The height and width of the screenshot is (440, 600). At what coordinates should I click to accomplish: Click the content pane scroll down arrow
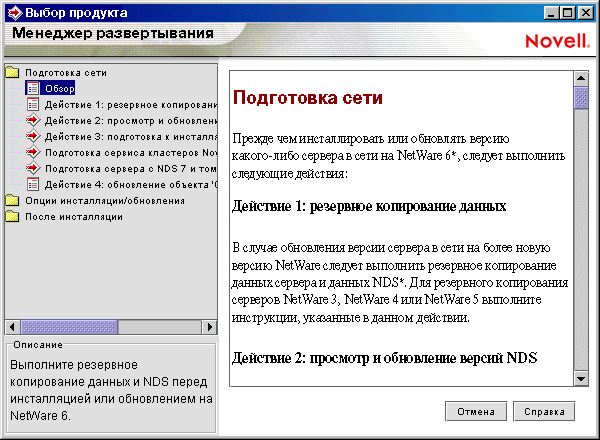click(x=581, y=379)
